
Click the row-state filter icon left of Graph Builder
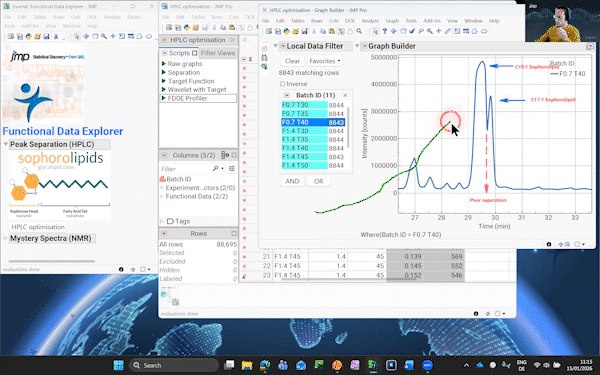pos(264,67)
